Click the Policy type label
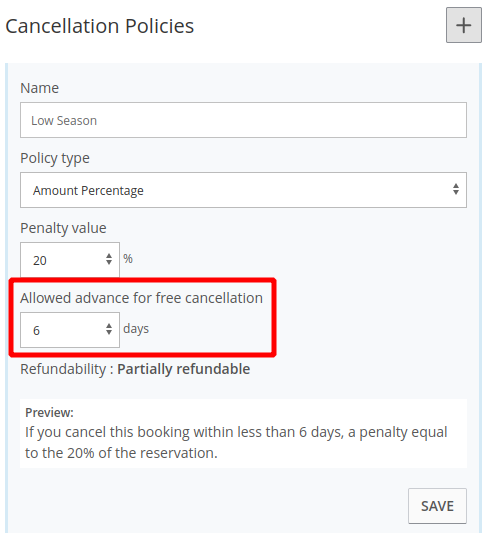489x533 pixels. (55, 158)
